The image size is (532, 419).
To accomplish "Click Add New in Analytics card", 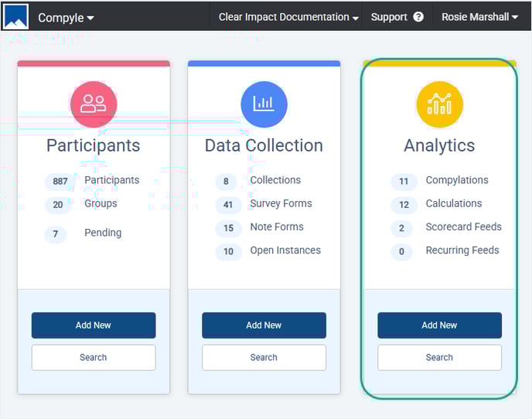I will tap(439, 325).
